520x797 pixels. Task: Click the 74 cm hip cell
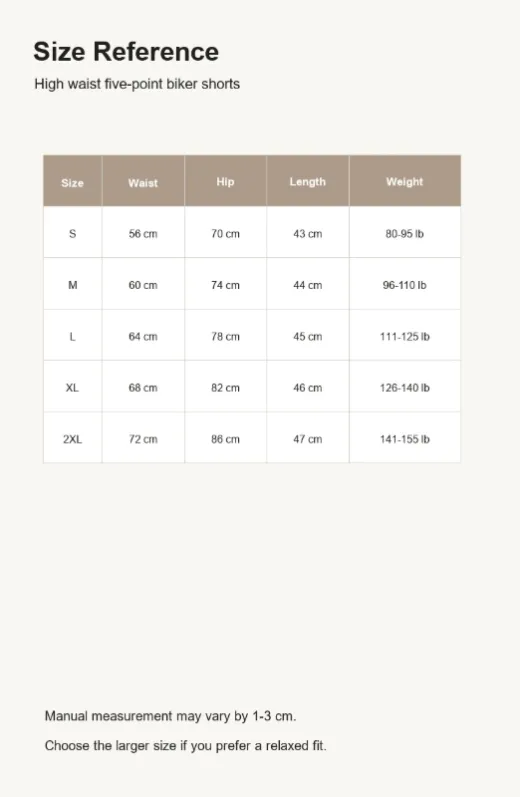225,285
